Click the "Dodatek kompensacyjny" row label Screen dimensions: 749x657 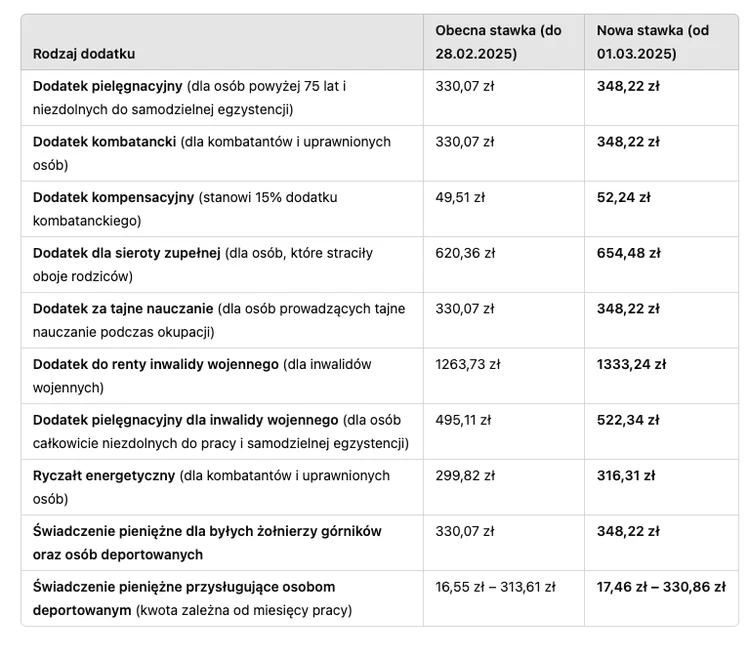click(113, 197)
